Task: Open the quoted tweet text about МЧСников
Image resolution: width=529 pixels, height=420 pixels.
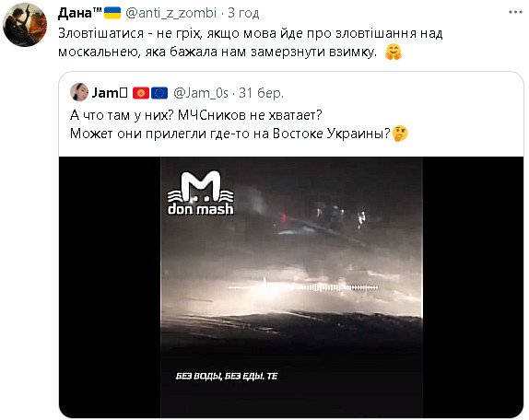Action: coord(230,124)
